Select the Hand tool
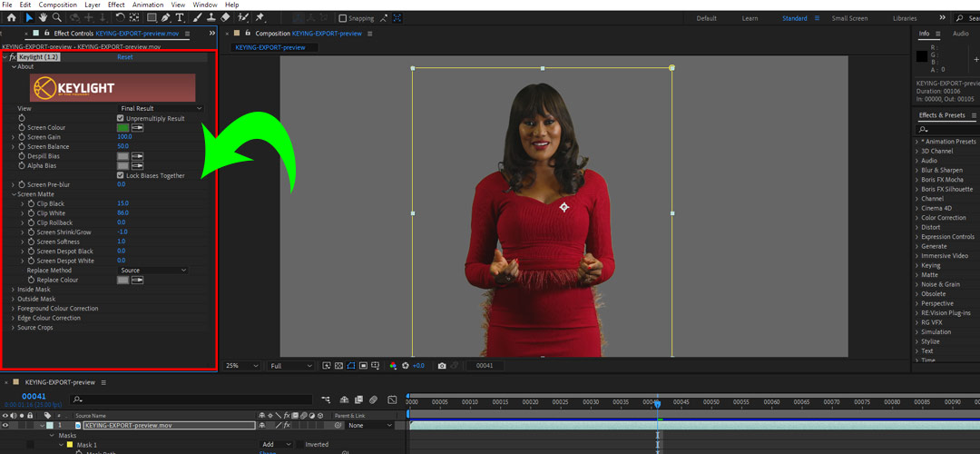 coord(44,17)
